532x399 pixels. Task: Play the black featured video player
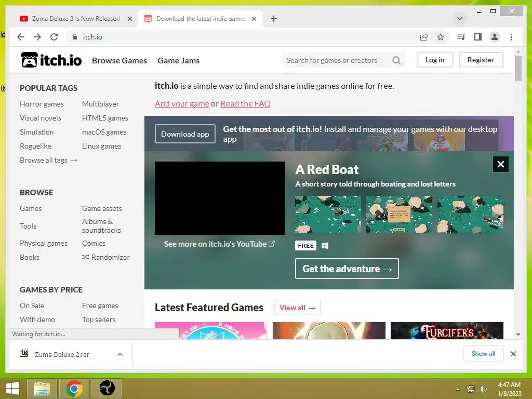tap(220, 198)
